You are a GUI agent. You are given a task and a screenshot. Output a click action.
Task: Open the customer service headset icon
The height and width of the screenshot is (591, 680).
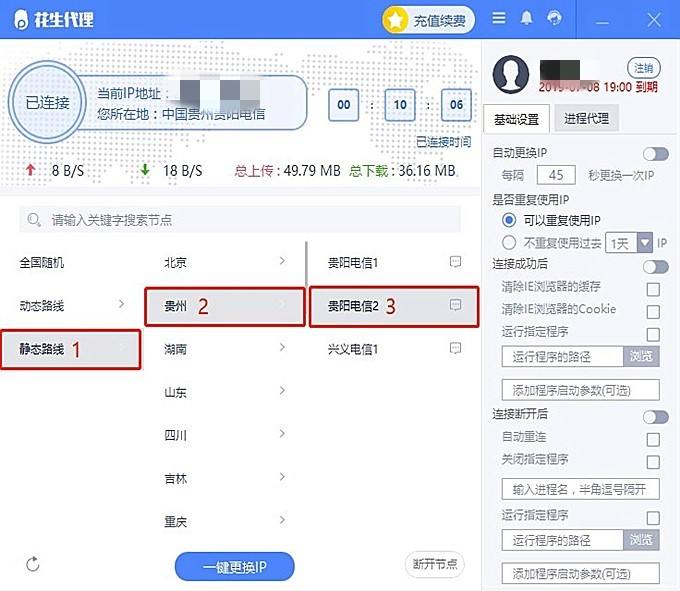[554, 18]
